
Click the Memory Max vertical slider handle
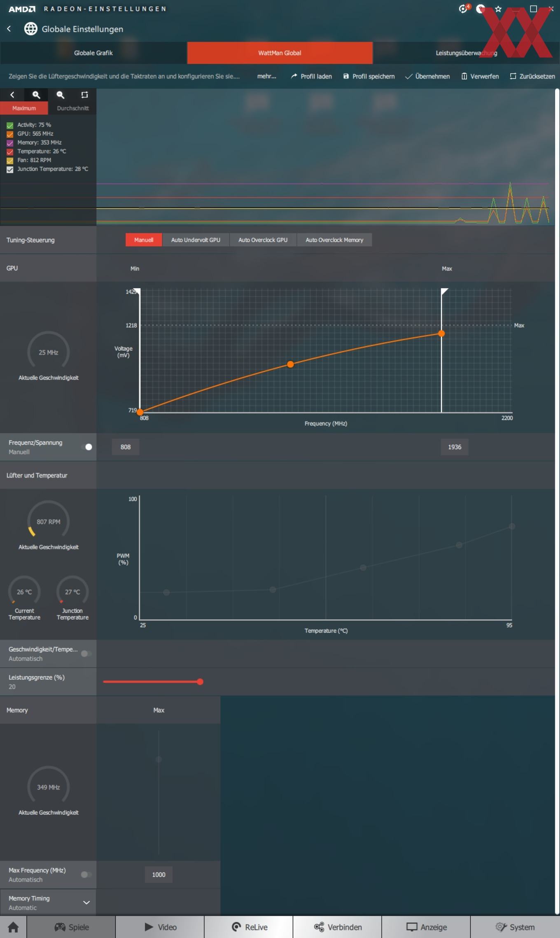tap(159, 759)
